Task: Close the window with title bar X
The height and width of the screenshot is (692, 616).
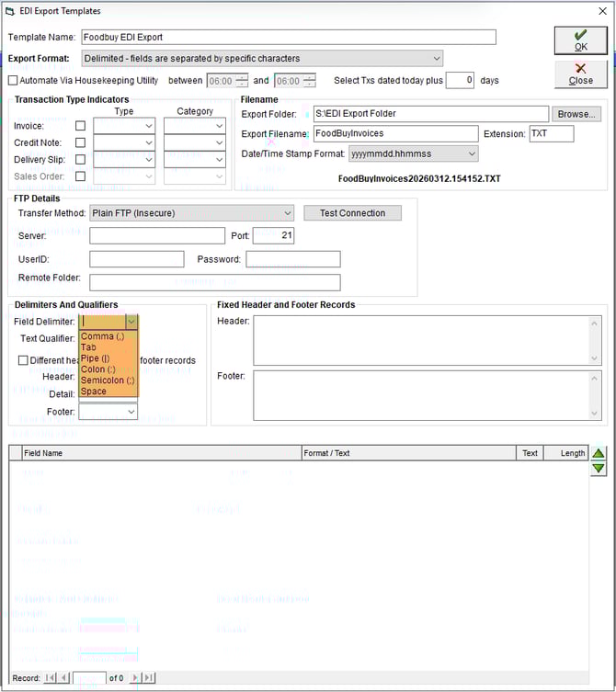Action: click(x=602, y=11)
